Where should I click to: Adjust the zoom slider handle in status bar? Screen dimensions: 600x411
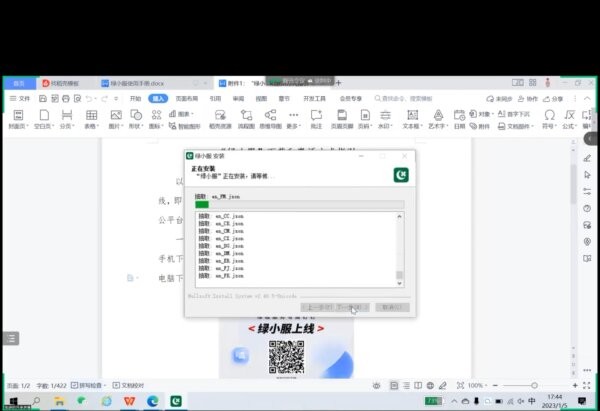click(x=534, y=385)
